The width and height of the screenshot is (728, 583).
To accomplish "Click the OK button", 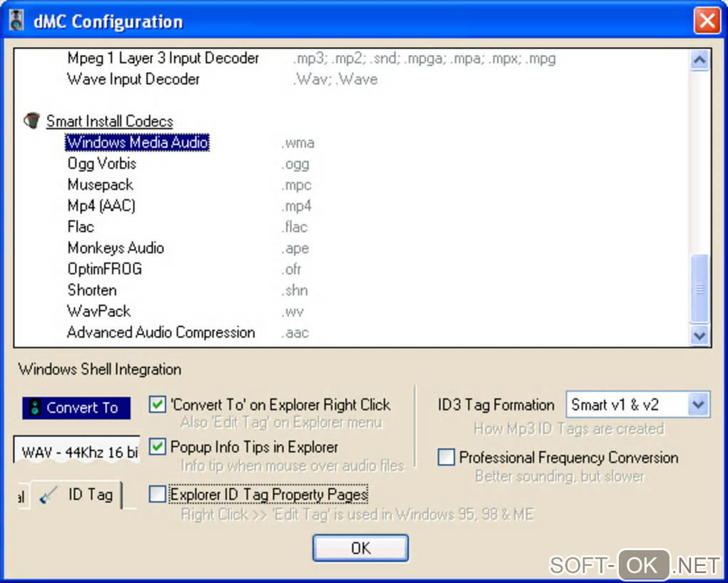I will pos(360,548).
